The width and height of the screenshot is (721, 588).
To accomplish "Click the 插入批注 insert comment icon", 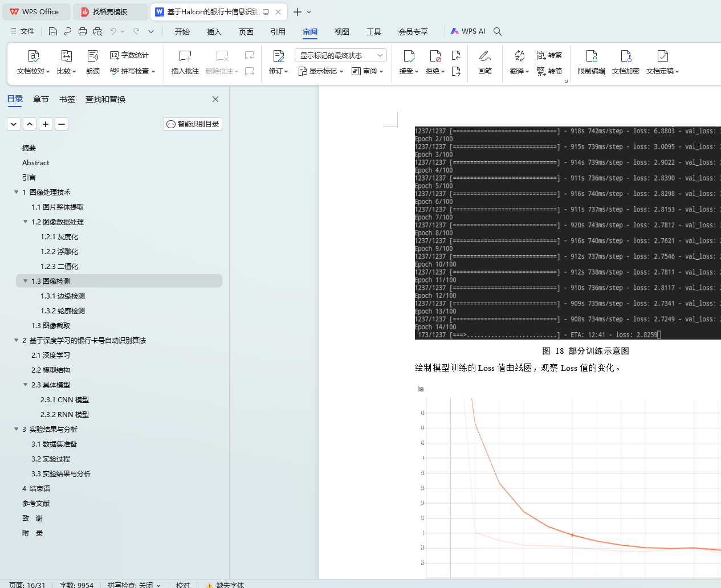I will (x=185, y=56).
